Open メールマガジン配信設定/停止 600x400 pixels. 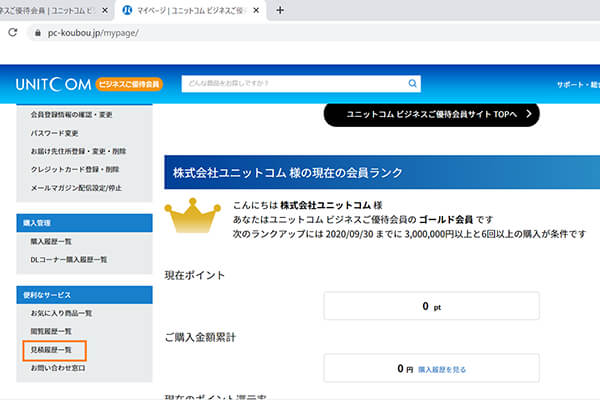click(x=76, y=188)
